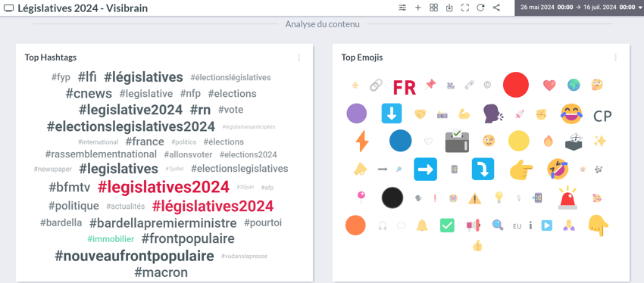This screenshot has width=644, height=283.
Task: Click the #fyp hashtag
Action: tap(61, 77)
